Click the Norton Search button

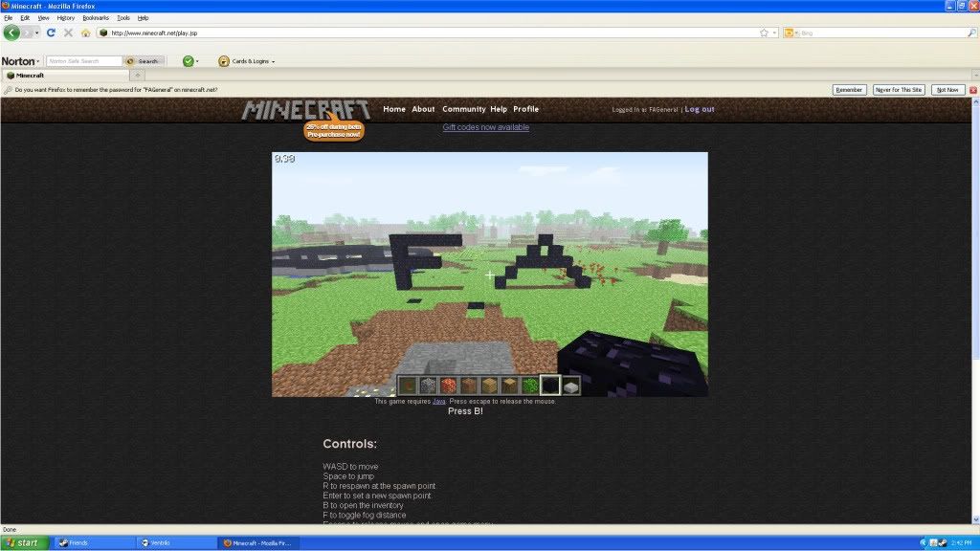[144, 60]
